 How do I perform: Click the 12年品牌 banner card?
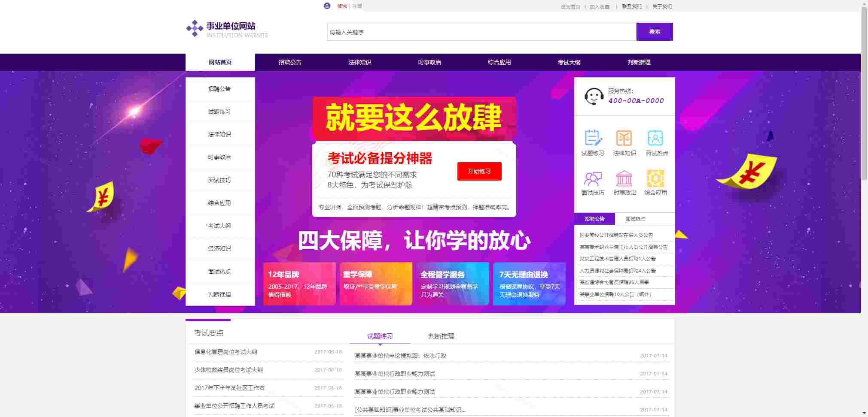pos(299,284)
